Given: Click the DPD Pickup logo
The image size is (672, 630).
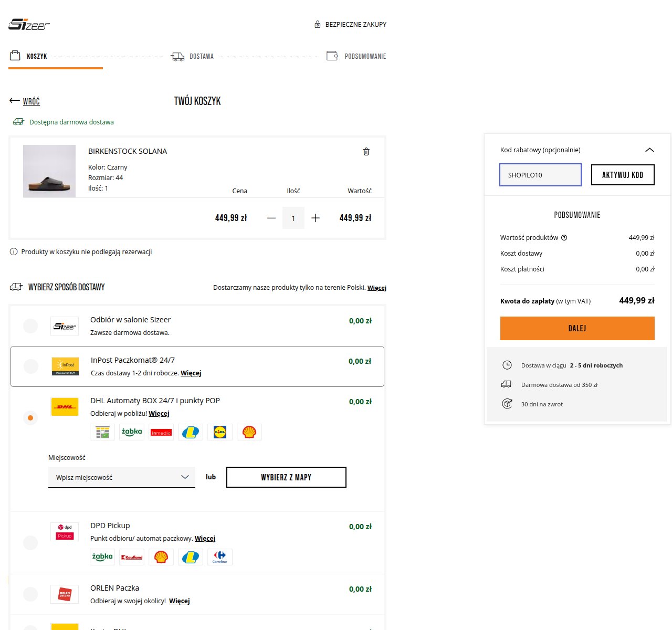Looking at the screenshot, I should click(65, 532).
